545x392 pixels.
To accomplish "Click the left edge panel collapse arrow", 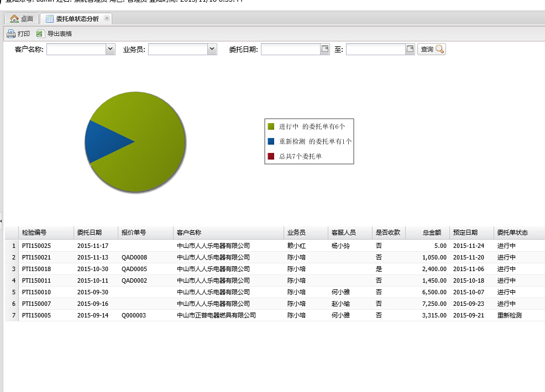I will 2,221.
